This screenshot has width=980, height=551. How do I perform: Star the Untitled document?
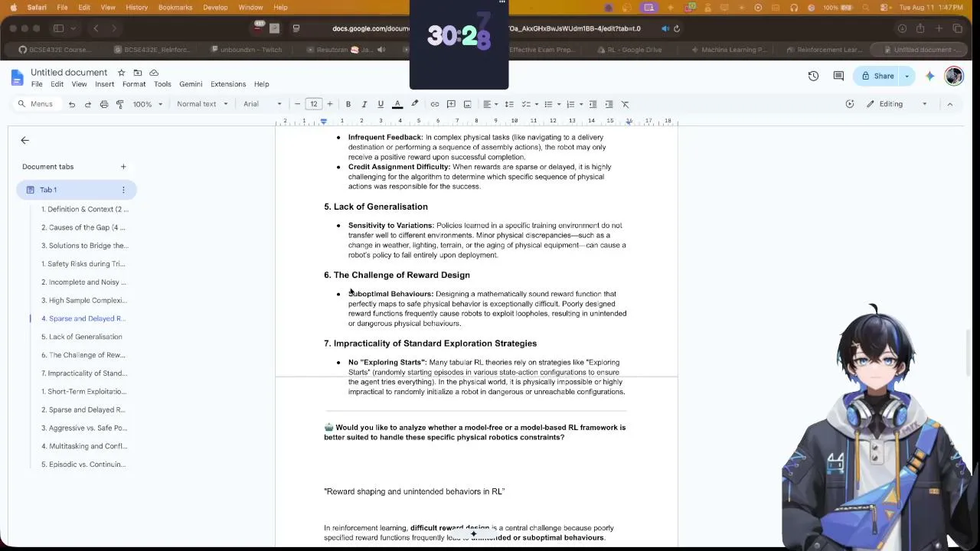(x=121, y=73)
